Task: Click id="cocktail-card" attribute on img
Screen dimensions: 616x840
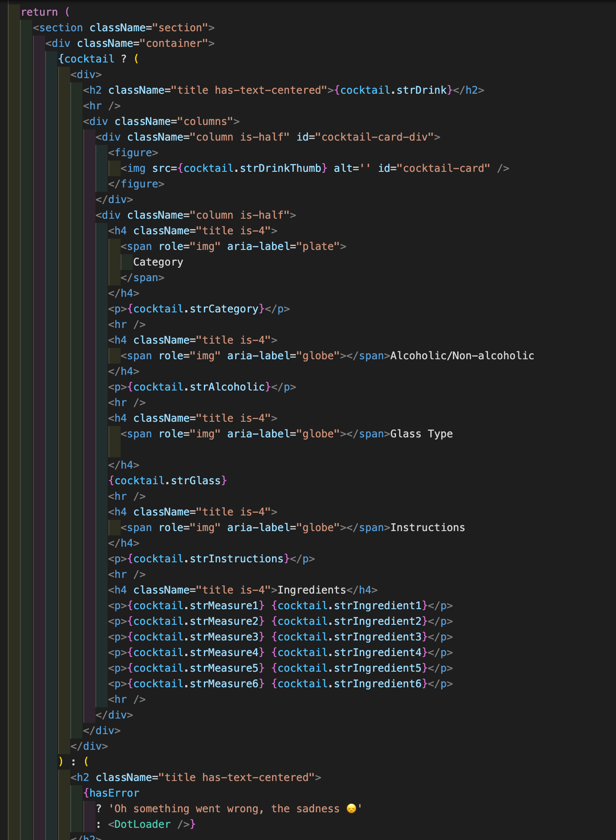Action: tap(434, 168)
